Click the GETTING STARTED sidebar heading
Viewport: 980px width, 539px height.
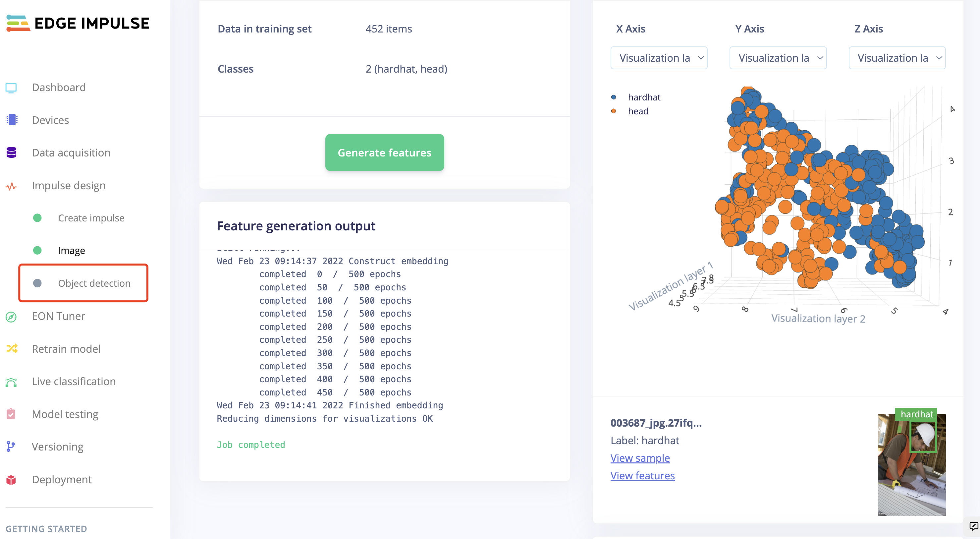pos(46,529)
